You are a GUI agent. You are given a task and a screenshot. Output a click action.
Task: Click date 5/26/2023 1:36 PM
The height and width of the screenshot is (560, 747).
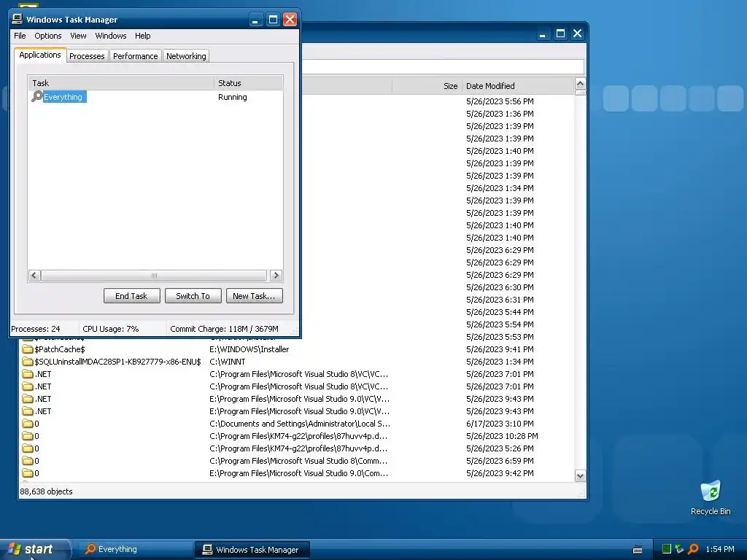[x=500, y=114]
